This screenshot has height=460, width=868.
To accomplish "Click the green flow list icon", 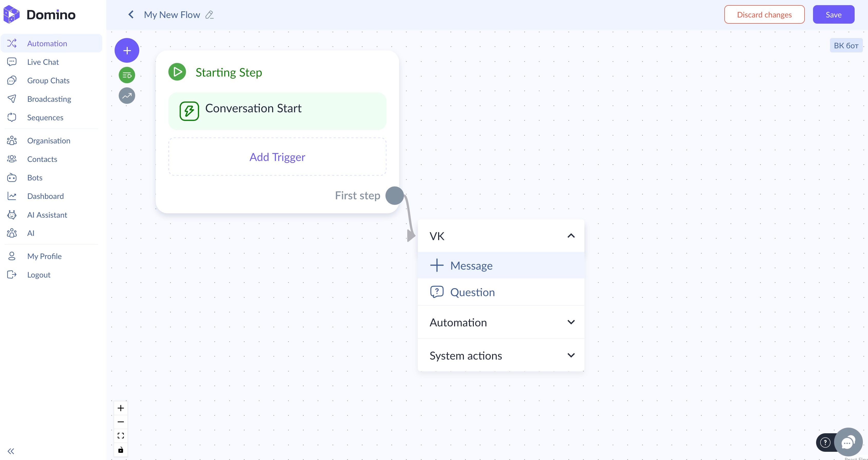I will pyautogui.click(x=127, y=75).
